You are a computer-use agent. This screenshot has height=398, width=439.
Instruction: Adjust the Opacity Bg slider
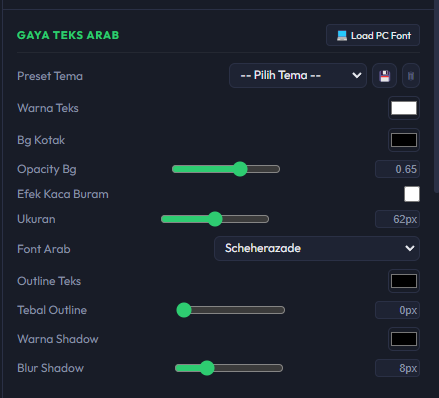click(x=226, y=169)
